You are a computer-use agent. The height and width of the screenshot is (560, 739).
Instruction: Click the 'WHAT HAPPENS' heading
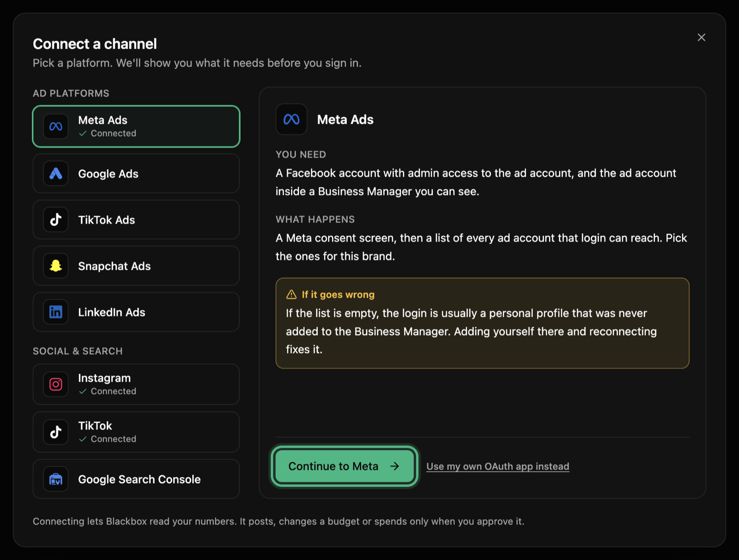pos(315,219)
